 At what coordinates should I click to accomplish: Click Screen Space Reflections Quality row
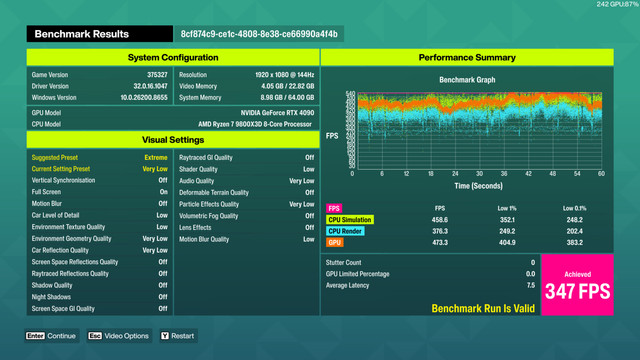pyautogui.click(x=100, y=262)
